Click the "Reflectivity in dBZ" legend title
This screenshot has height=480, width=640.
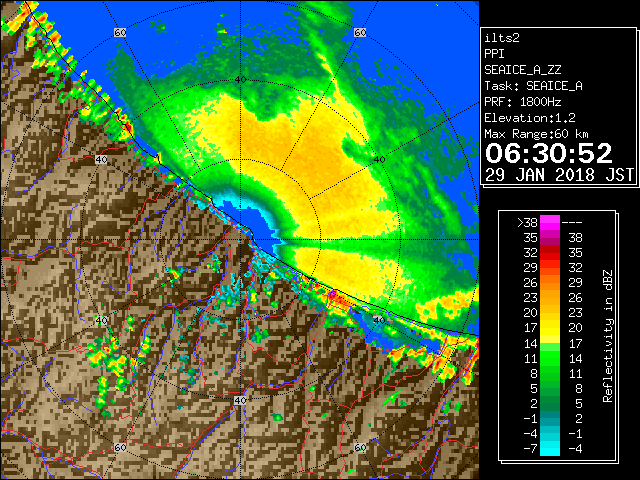coord(608,336)
